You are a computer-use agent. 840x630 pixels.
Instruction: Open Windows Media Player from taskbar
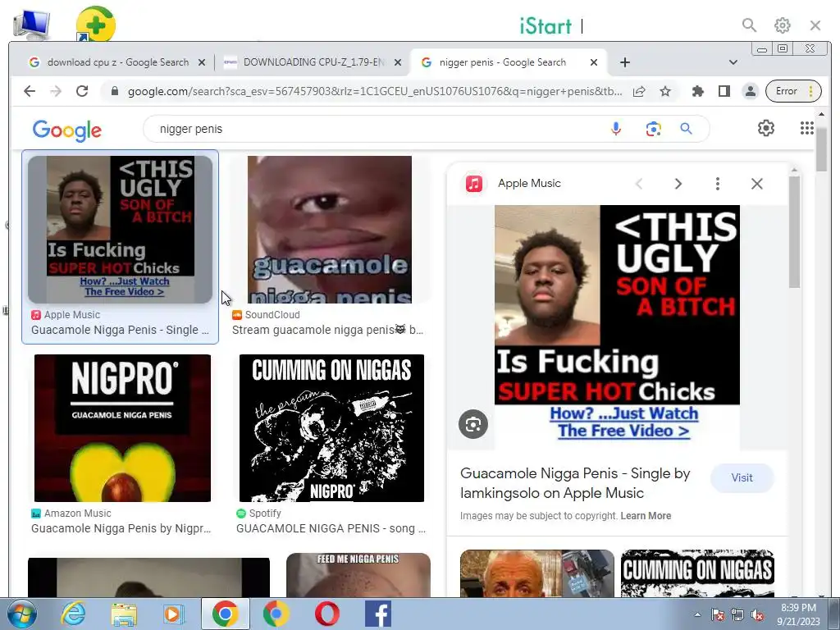coord(174,614)
